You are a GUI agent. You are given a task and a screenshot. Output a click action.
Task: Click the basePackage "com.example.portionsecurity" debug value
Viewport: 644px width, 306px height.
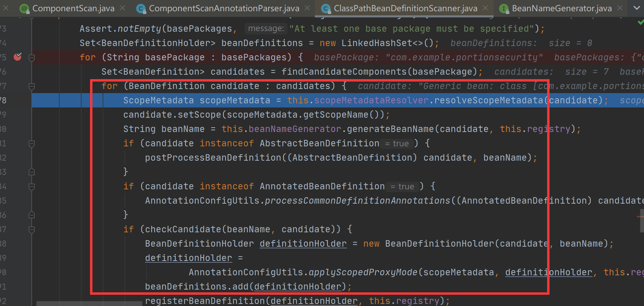[x=428, y=57]
